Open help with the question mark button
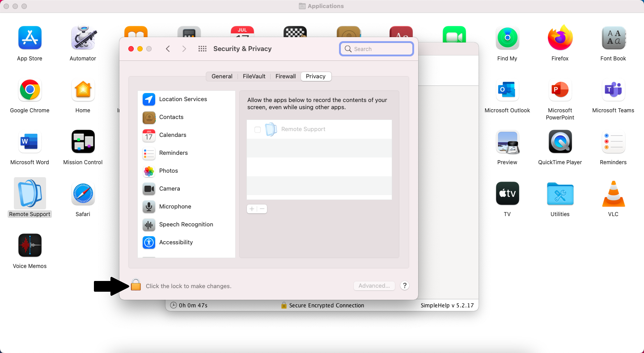 tap(405, 285)
